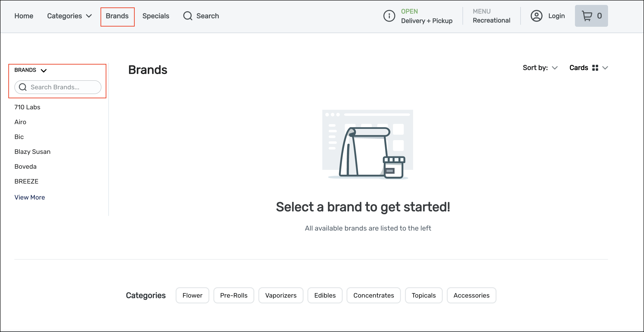Click the Brands page heading
This screenshot has width=644, height=332.
tap(148, 70)
